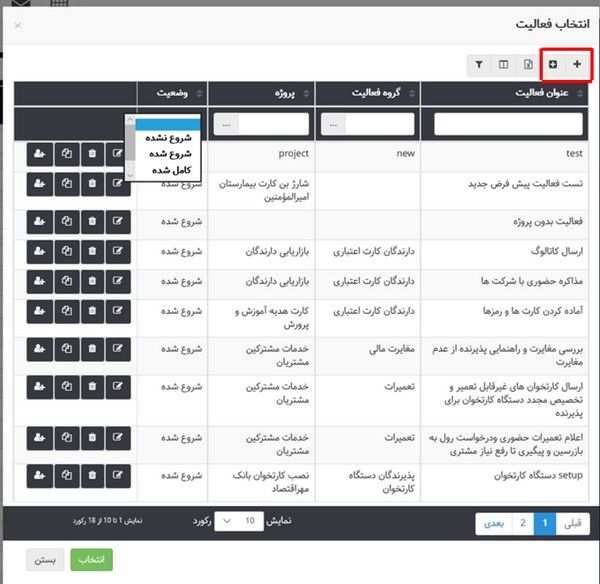Viewport: 600px width, 584px height.
Task: Open the column layout icon in toolbar
Action: (x=504, y=65)
